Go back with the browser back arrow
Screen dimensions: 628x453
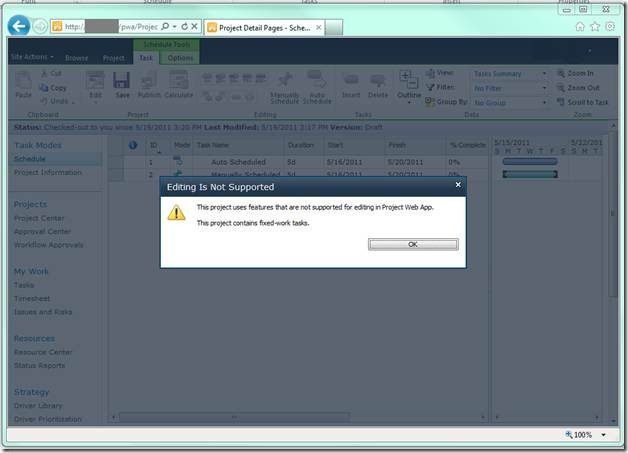click(x=18, y=26)
